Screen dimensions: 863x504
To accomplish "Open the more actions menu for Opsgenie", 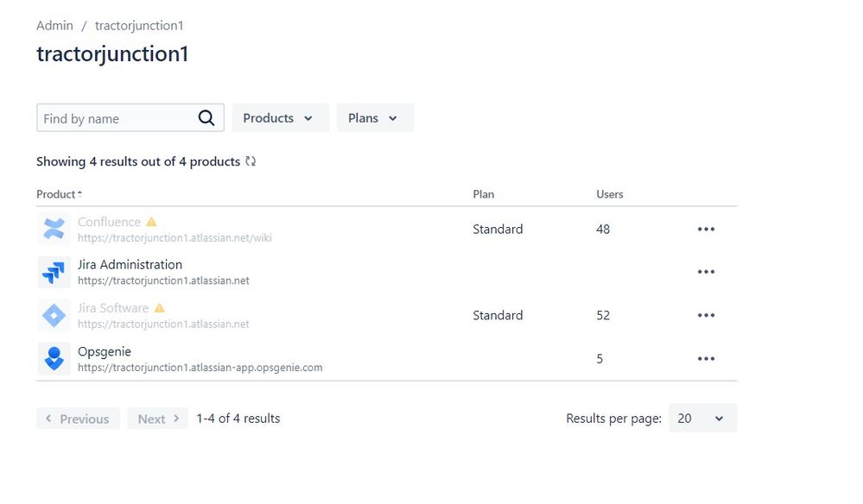I will point(706,359).
